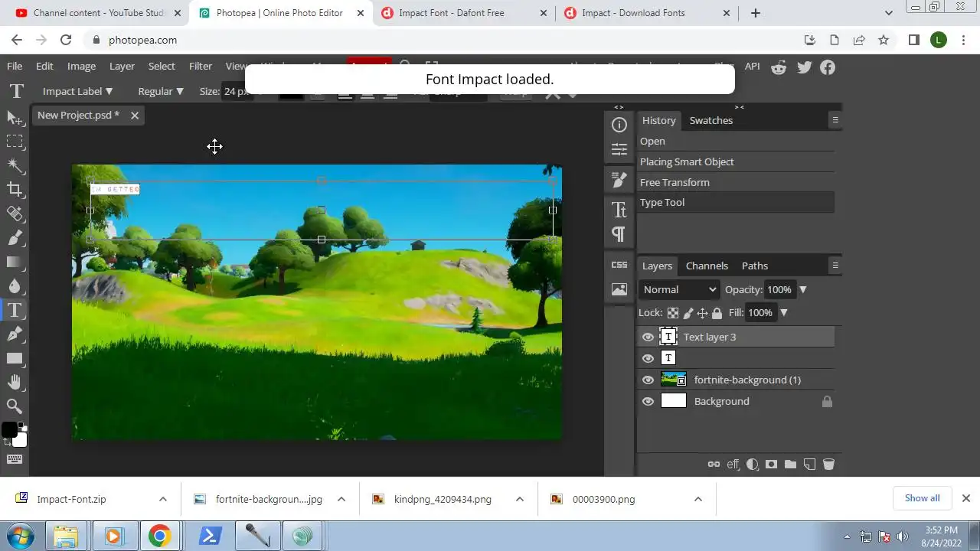980x551 pixels.
Task: Click Show all downloads button
Action: [922, 498]
